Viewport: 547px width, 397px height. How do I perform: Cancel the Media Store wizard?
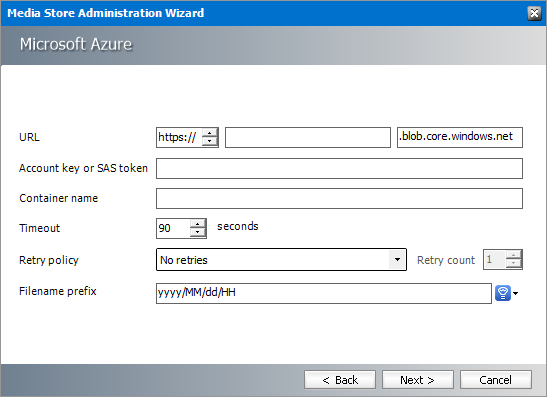pos(496,380)
